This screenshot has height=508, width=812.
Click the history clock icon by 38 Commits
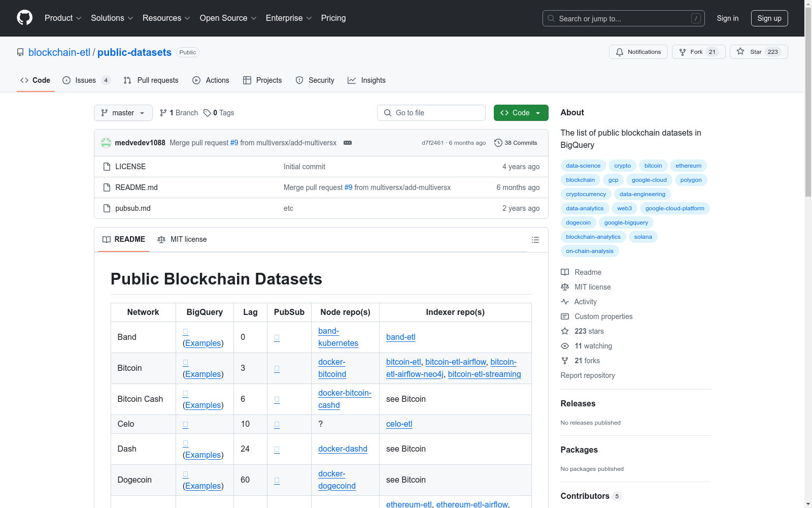tap(498, 143)
